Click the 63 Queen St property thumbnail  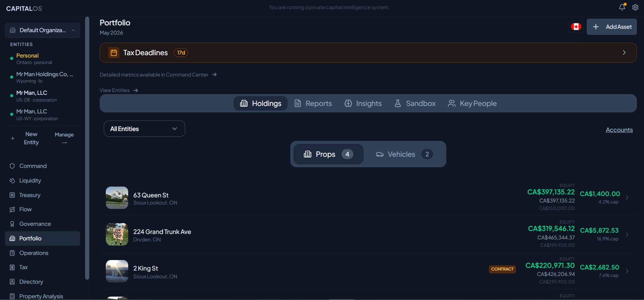point(117,198)
